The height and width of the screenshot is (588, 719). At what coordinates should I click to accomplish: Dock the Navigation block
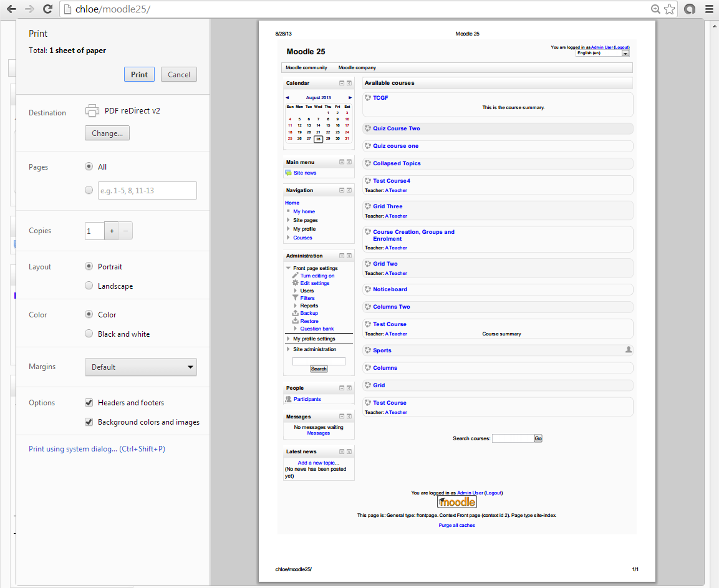[x=349, y=190]
